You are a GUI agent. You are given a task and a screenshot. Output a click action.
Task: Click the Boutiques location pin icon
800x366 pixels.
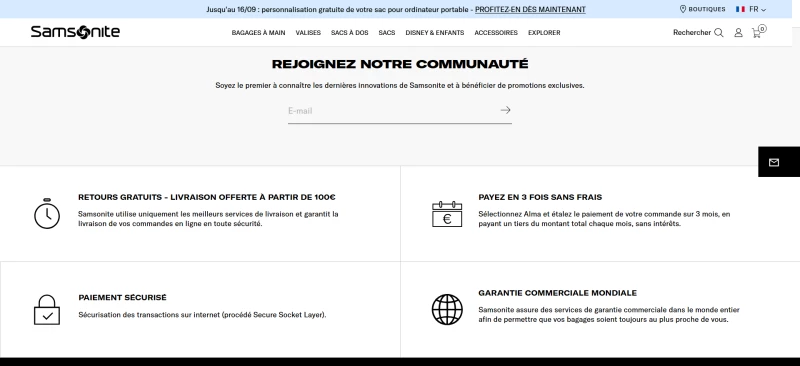point(683,9)
